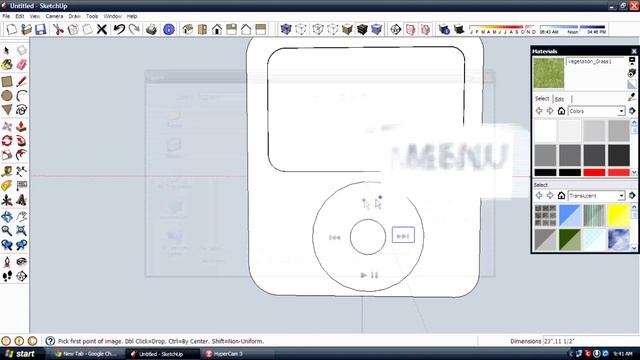Select the eyedropper Sample Paint tool

point(632,97)
